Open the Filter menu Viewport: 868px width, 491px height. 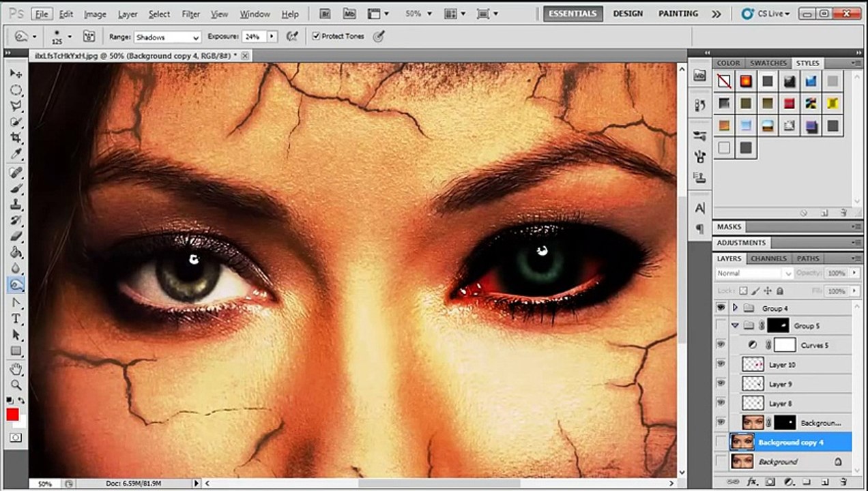click(191, 14)
